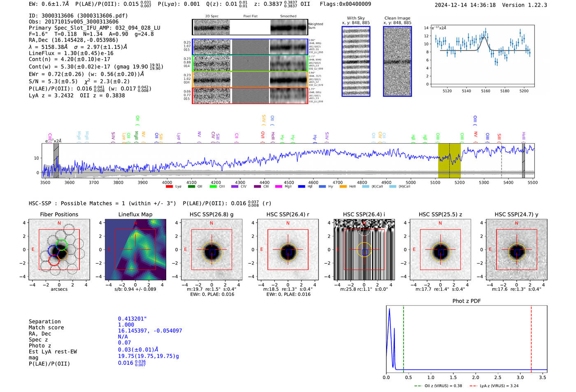Click the yellow highlighted line region near 5158Å

[x=449, y=161]
